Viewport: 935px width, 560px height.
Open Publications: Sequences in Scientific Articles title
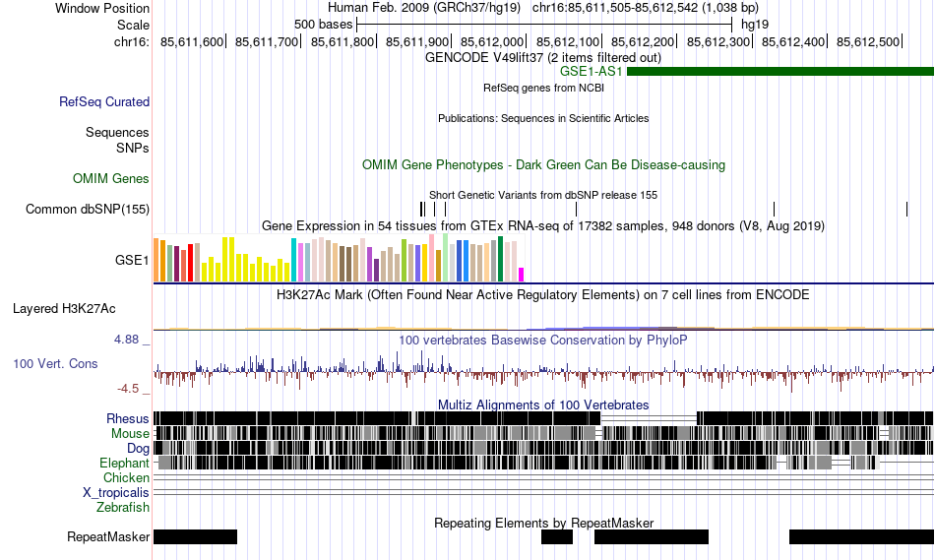pos(543,118)
